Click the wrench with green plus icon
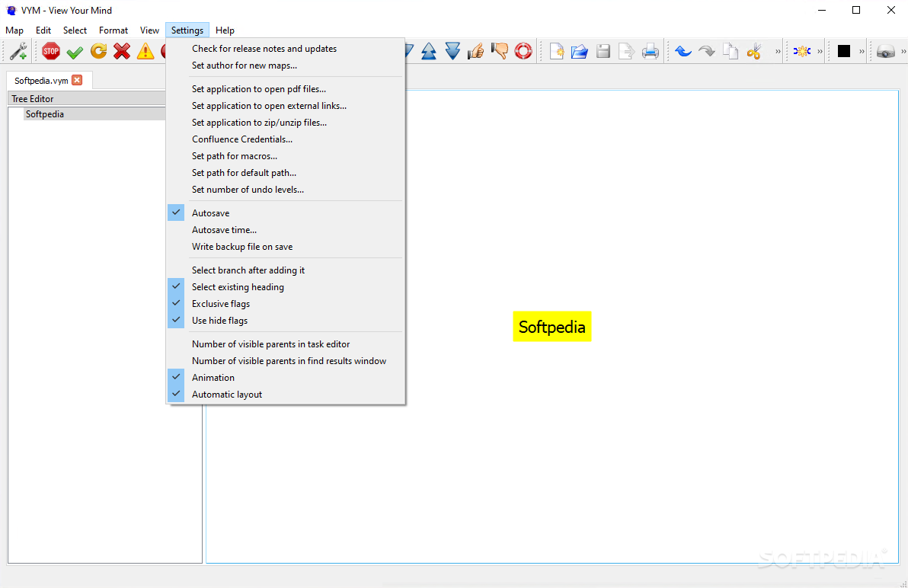Viewport: 908px width, 588px height. pos(18,52)
